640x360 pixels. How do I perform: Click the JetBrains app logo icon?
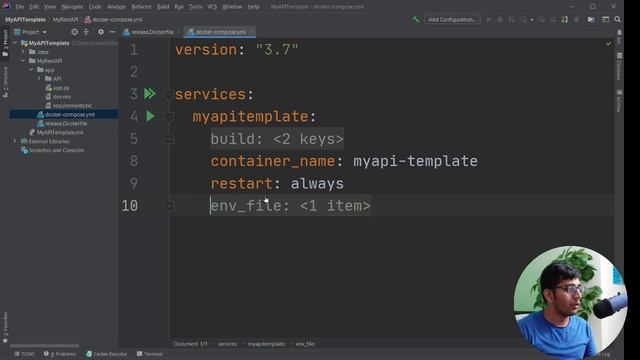6,6
